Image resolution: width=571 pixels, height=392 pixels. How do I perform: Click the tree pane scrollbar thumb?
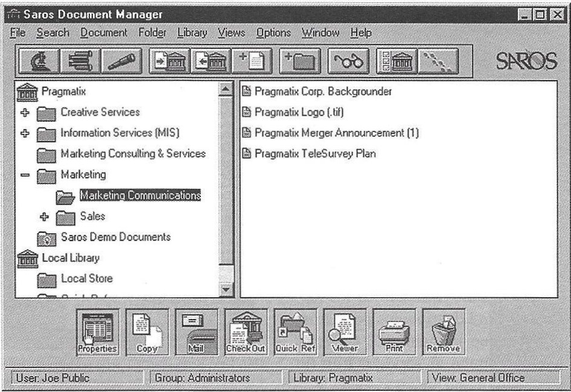pos(226,180)
